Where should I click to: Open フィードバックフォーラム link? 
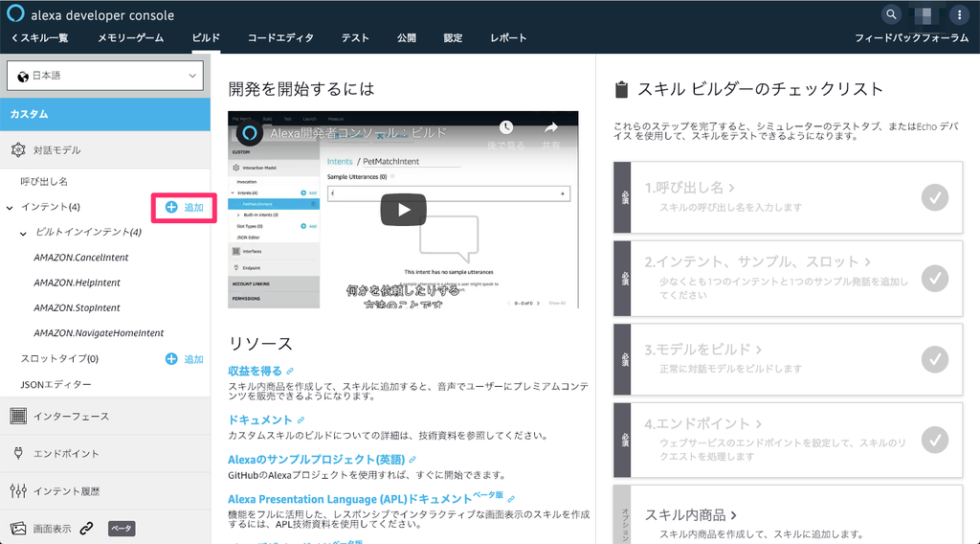pyautogui.click(x=911, y=38)
